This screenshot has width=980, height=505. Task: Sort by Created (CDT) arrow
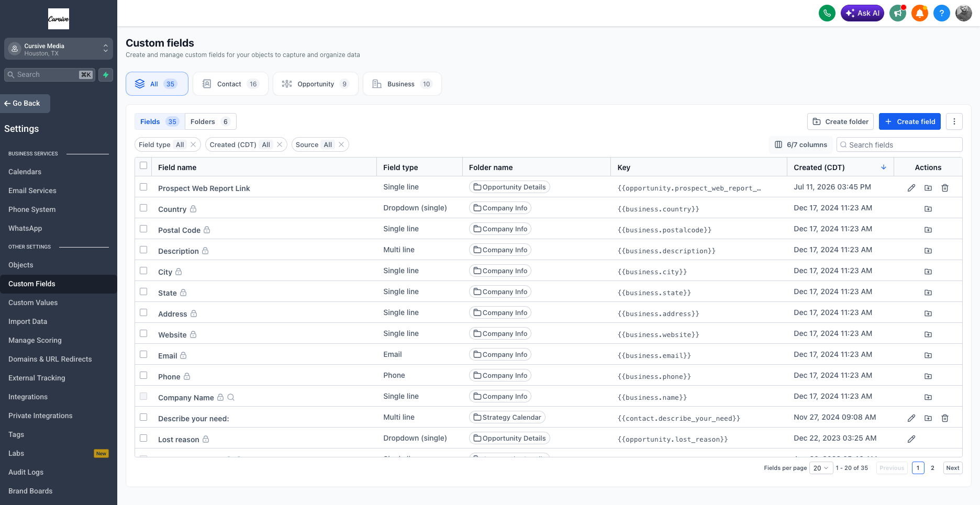(884, 167)
